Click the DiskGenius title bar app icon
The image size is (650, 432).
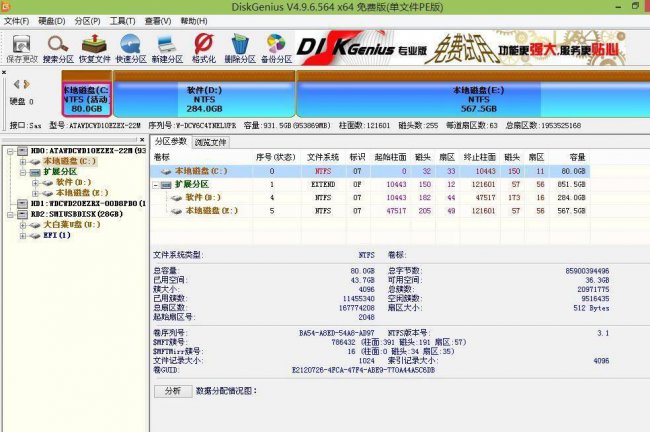[6, 6]
